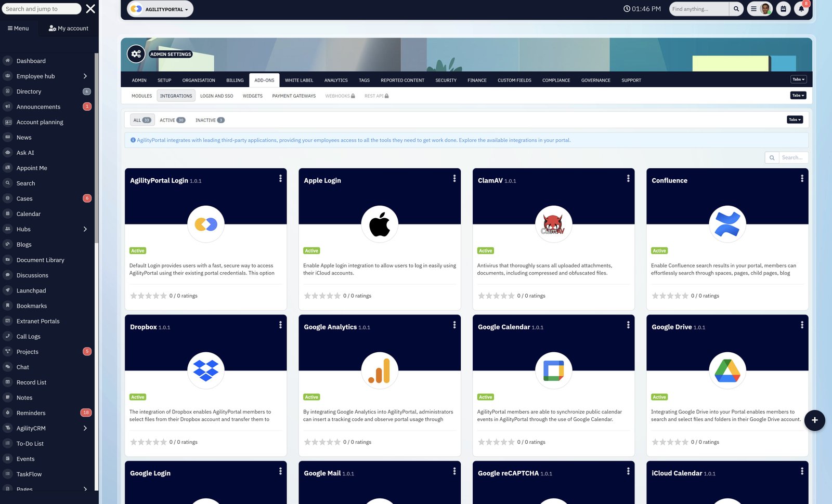This screenshot has height=504, width=832.
Task: Click the Google Drive logo icon
Action: tap(727, 370)
